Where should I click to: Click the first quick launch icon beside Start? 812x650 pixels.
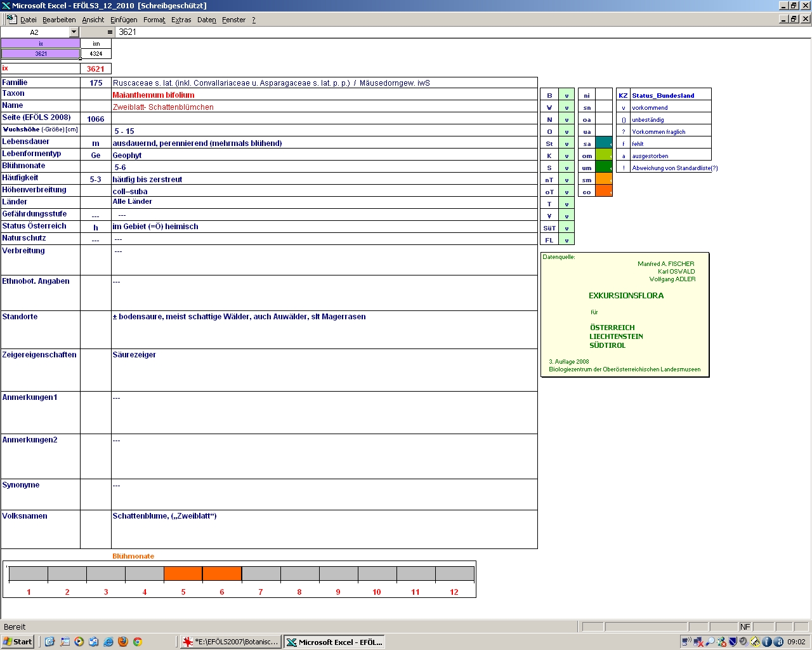tap(49, 642)
